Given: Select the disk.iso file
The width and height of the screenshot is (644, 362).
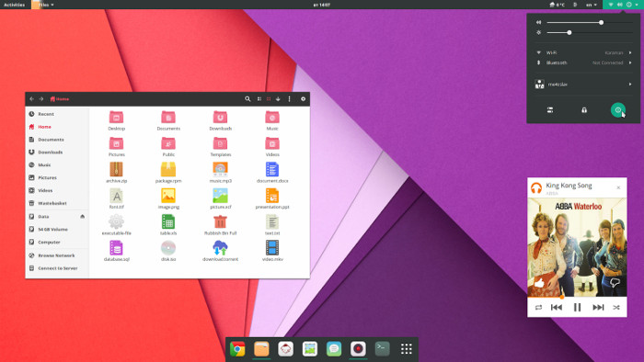Looking at the screenshot, I should coord(168,248).
